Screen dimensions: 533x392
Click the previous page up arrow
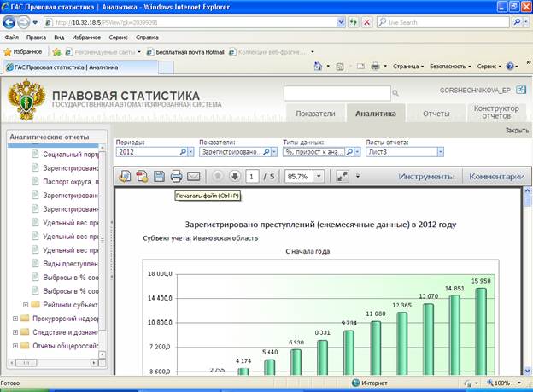point(218,176)
